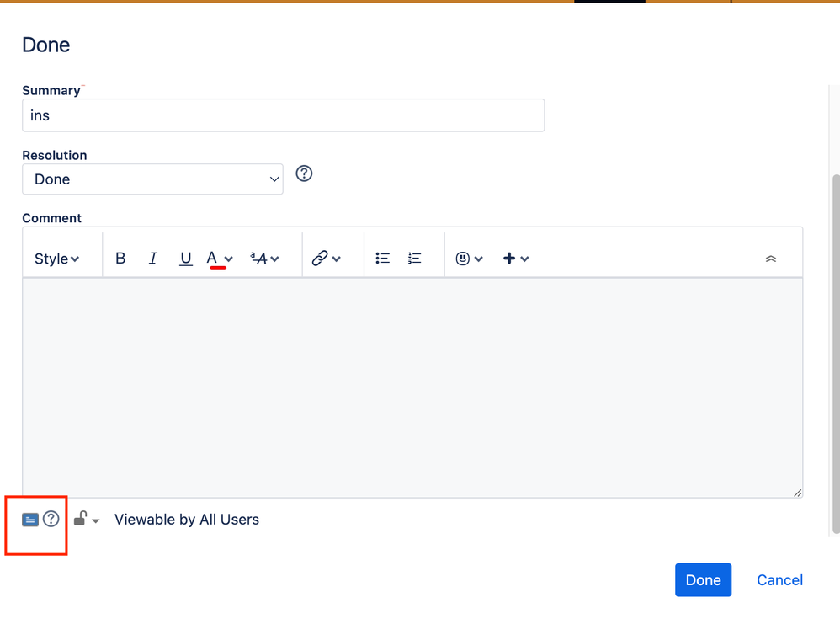Open the insert link icon
The width and height of the screenshot is (840, 624).
coord(320,258)
